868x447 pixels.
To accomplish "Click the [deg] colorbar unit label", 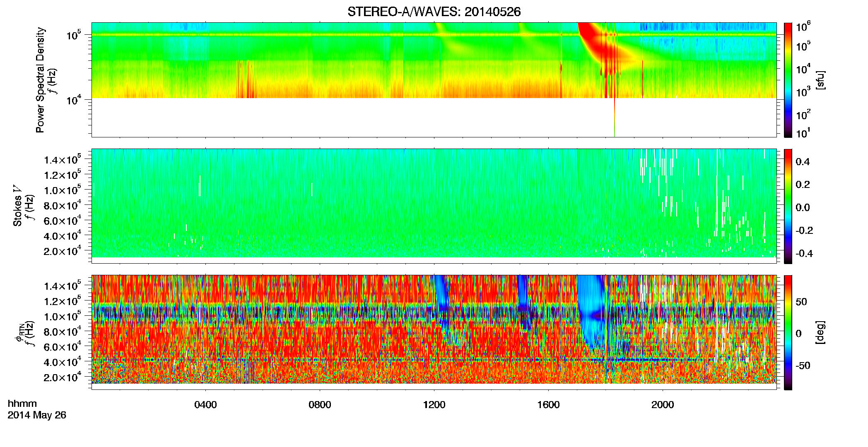I will tap(820, 332).
